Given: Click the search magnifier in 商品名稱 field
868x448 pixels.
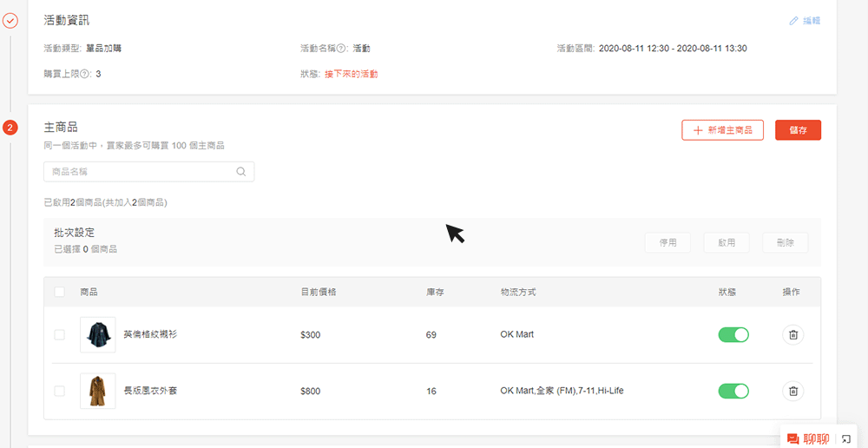Looking at the screenshot, I should point(241,172).
